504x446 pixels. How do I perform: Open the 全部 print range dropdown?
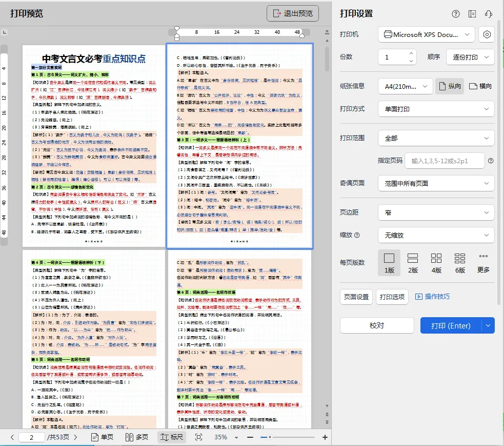click(x=436, y=139)
